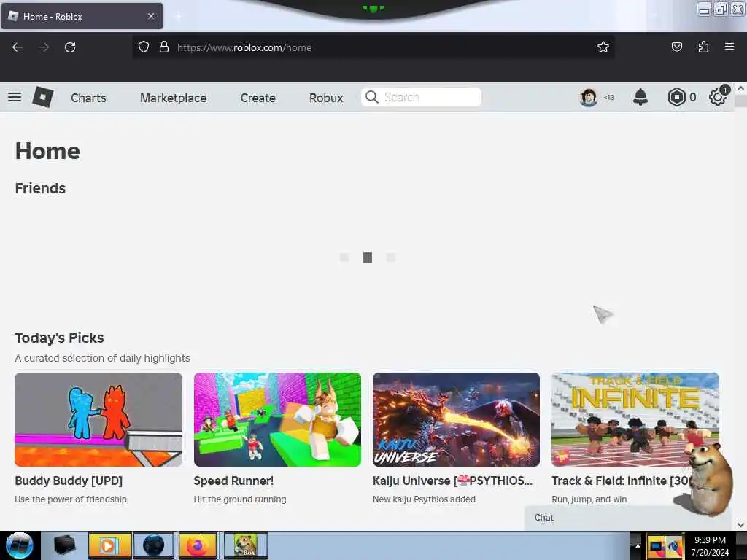Go back with the browser back arrow

(x=18, y=47)
